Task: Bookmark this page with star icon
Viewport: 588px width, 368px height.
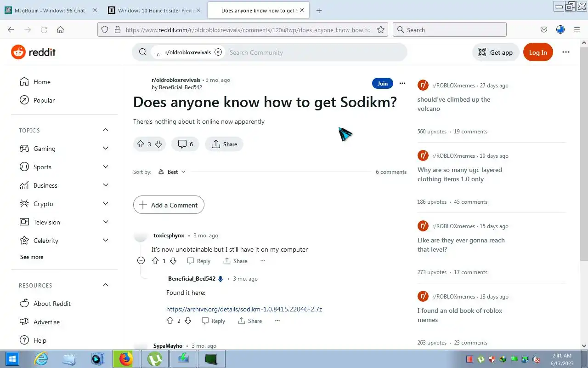Action: pos(380,30)
